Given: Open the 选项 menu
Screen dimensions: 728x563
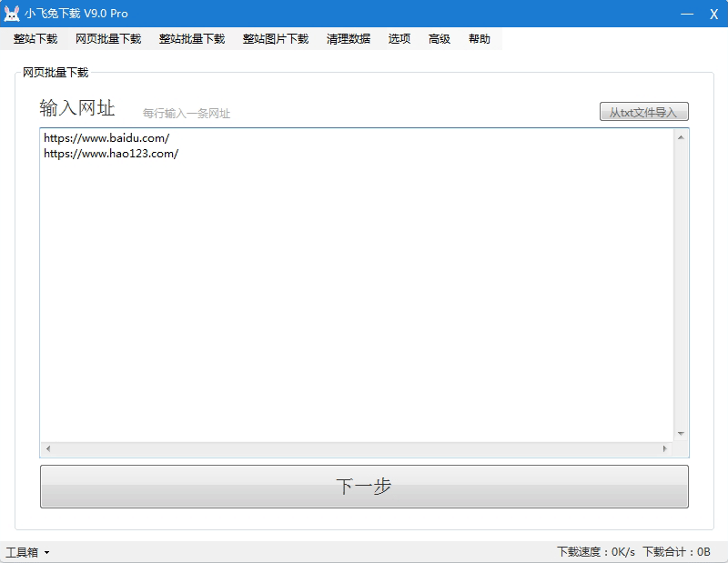Looking at the screenshot, I should coord(399,39).
